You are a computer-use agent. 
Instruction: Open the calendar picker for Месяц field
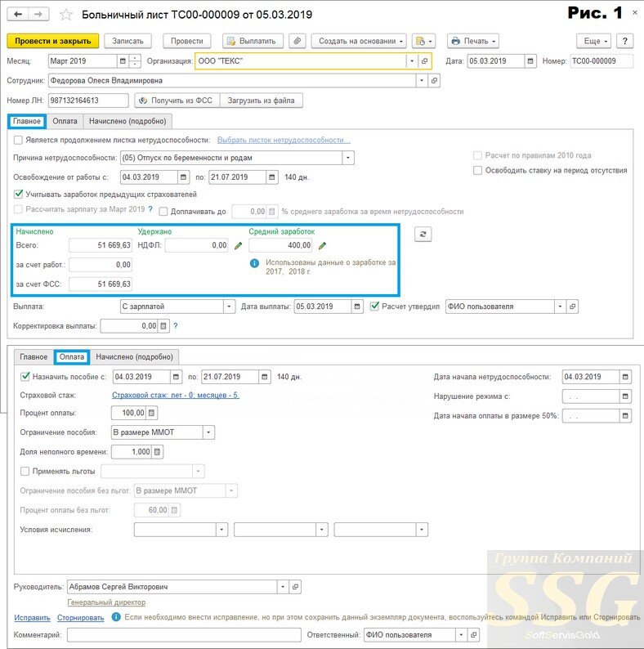click(123, 60)
